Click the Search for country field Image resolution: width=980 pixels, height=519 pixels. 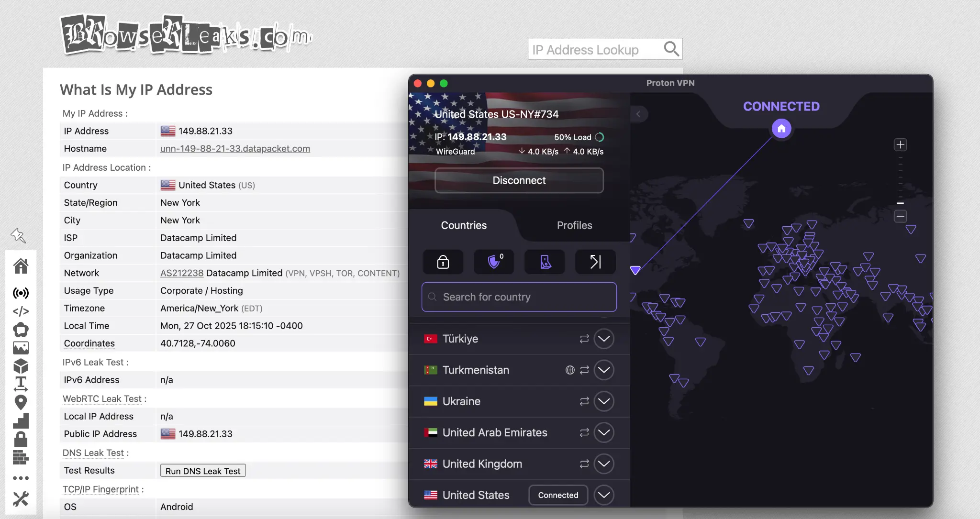519,297
